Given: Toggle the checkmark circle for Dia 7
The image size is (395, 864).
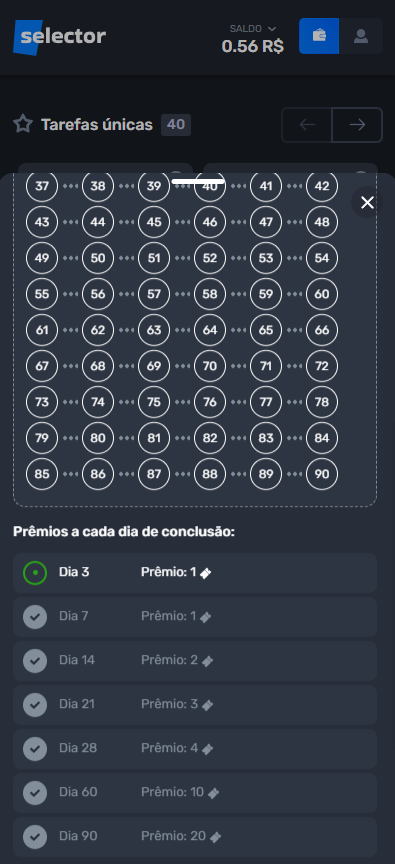Looking at the screenshot, I should pos(35,617).
